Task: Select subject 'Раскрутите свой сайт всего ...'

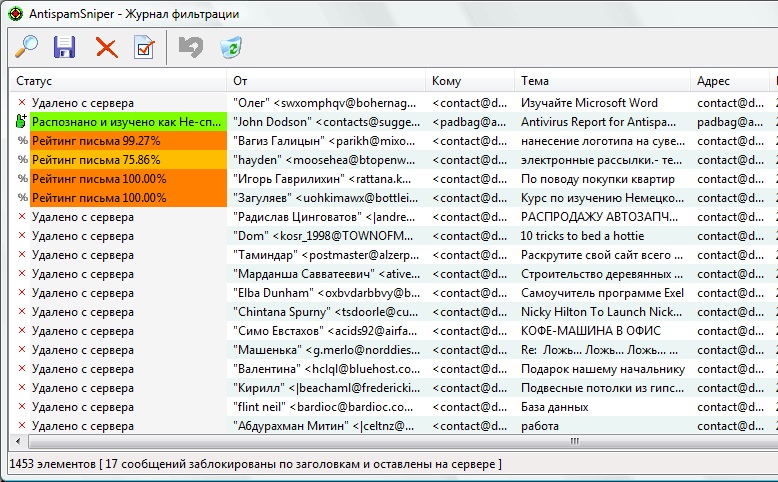Action: [602, 255]
